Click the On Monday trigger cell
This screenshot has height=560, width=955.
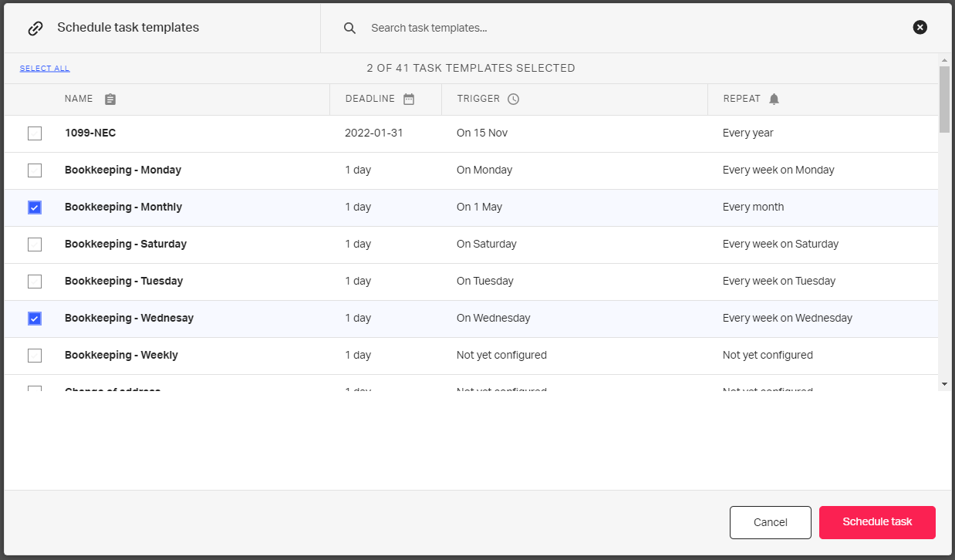pyautogui.click(x=484, y=170)
